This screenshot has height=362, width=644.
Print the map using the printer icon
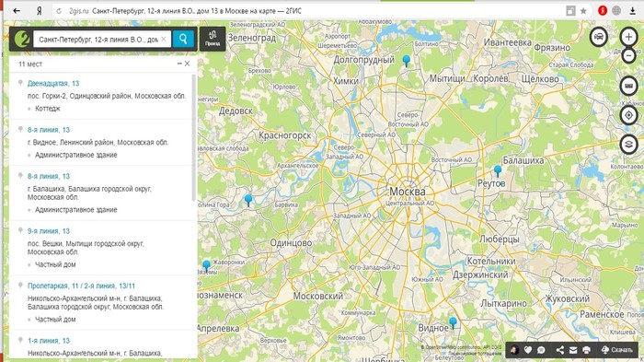click(x=586, y=350)
